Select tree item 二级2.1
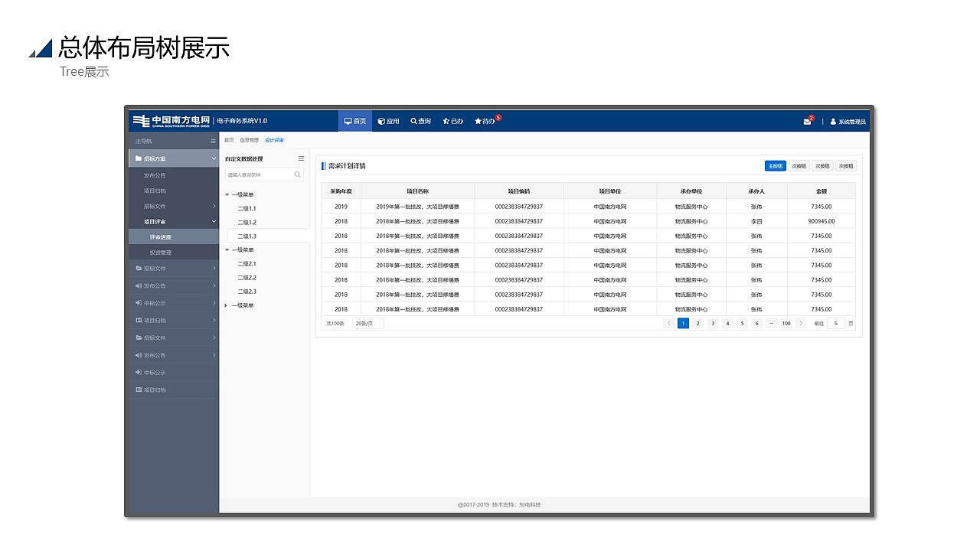The width and height of the screenshot is (980, 551). [x=247, y=263]
